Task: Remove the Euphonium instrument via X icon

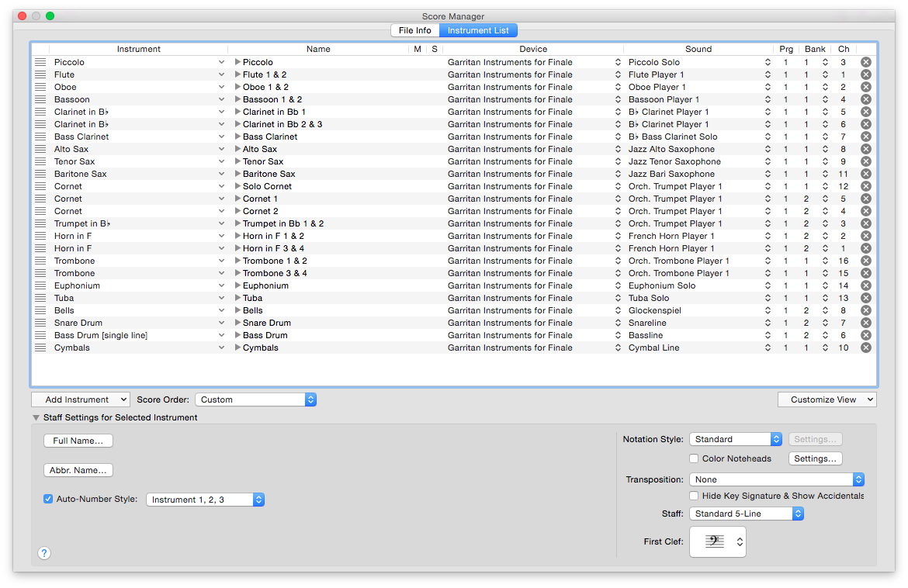Action: (866, 285)
